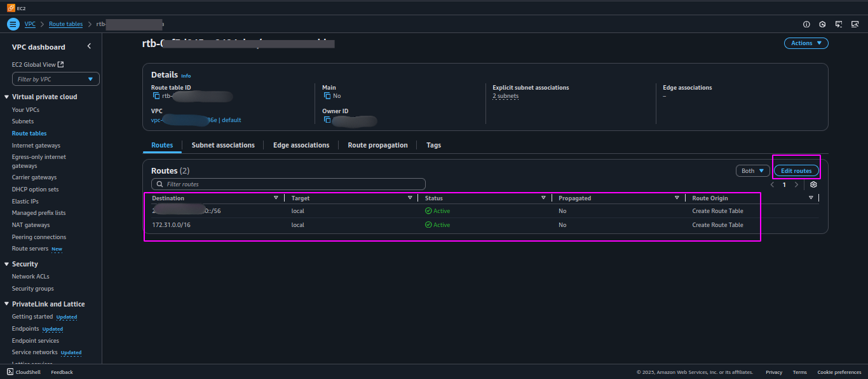Click the Filter routes search field
This screenshot has width=868, height=379.
pyautogui.click(x=284, y=184)
